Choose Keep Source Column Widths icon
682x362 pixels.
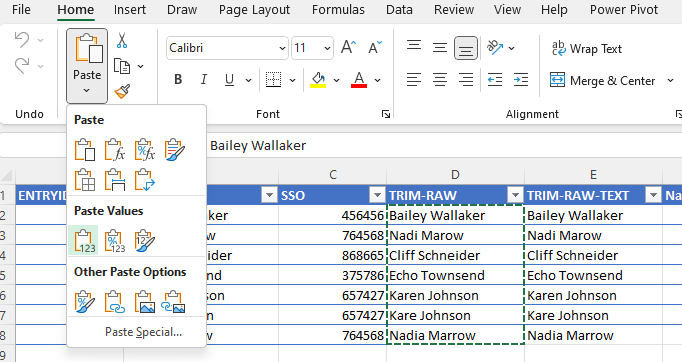[114, 180]
